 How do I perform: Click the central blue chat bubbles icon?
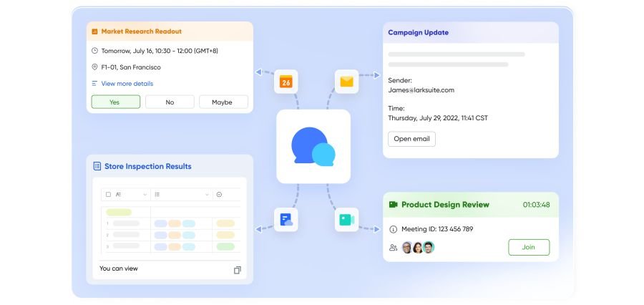click(x=313, y=146)
